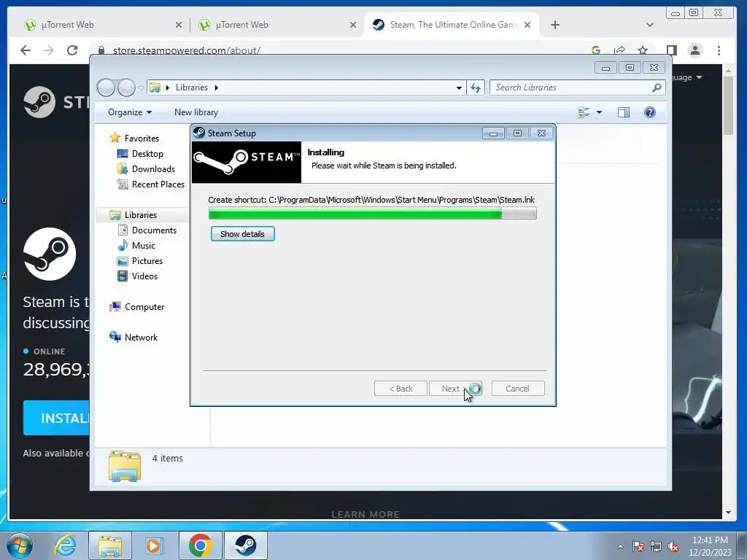Select Desktop in Explorer favorites
The height and width of the screenshot is (560, 747).
coord(147,154)
